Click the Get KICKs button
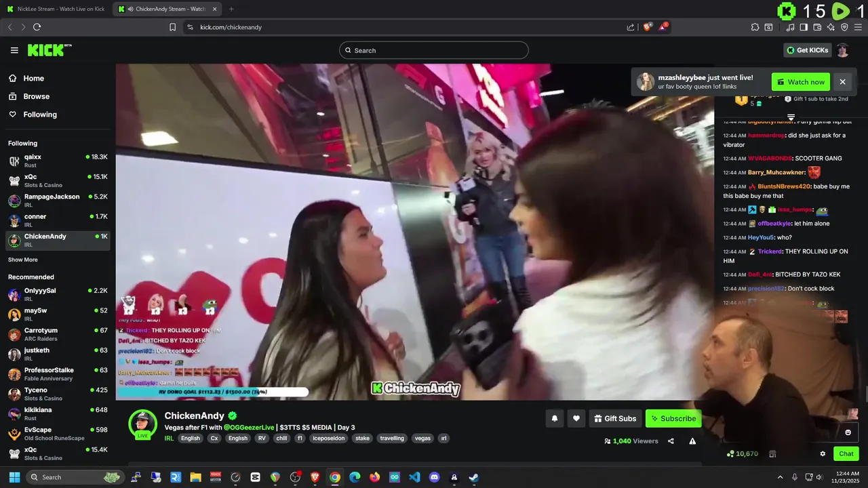The width and height of the screenshot is (868, 488). tap(808, 50)
